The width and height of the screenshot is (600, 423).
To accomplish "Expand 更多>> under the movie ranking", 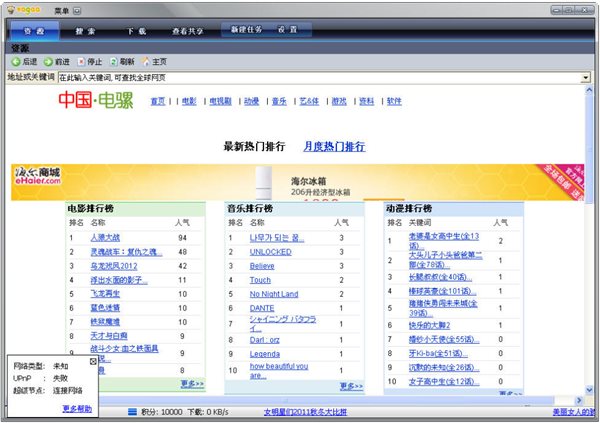I will [x=192, y=384].
